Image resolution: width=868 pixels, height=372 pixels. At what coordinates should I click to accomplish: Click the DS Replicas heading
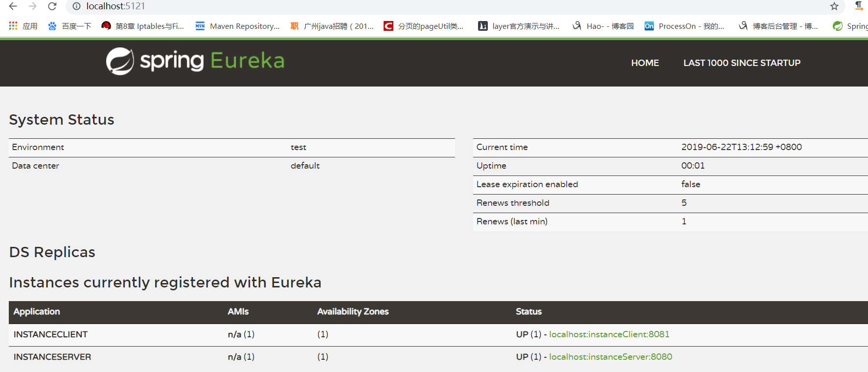pyautogui.click(x=52, y=252)
